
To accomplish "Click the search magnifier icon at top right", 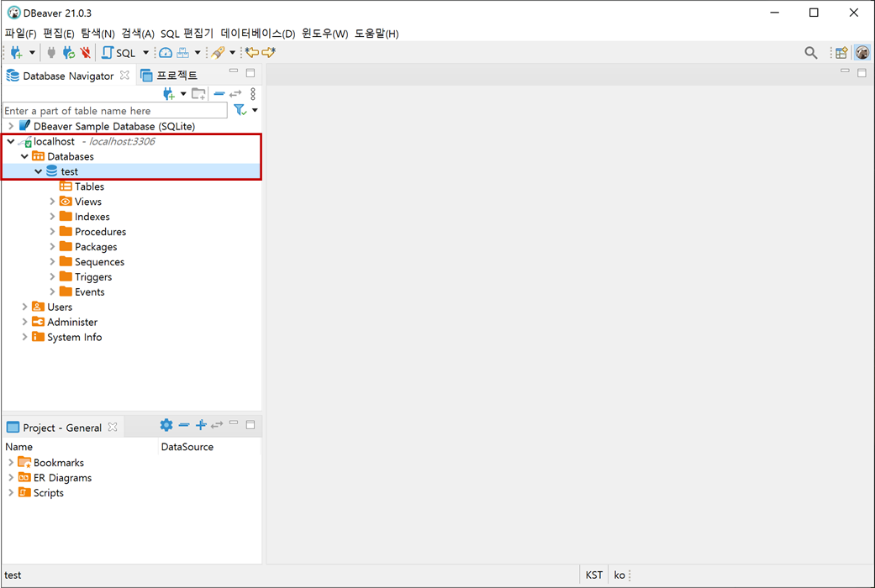I will (x=811, y=52).
